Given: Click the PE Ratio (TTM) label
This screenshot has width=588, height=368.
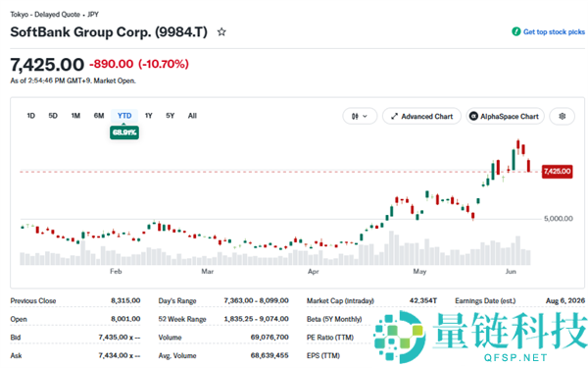Looking at the screenshot, I should coord(330,338).
